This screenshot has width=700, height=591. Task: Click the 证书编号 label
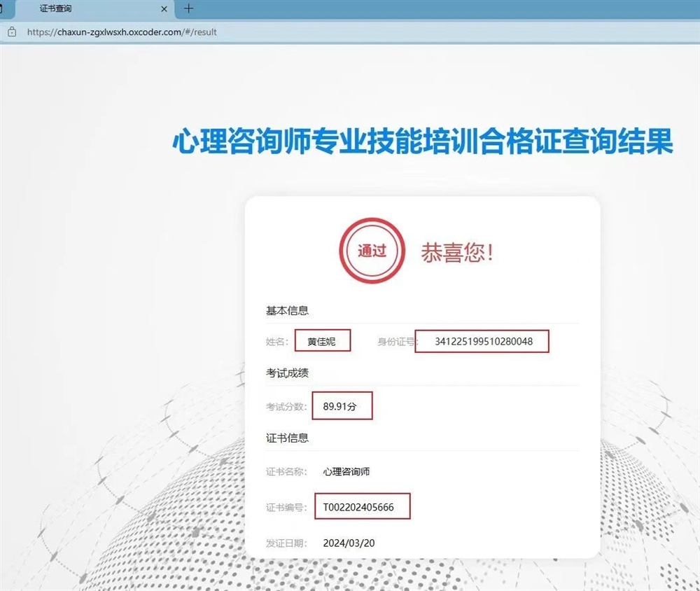286,508
